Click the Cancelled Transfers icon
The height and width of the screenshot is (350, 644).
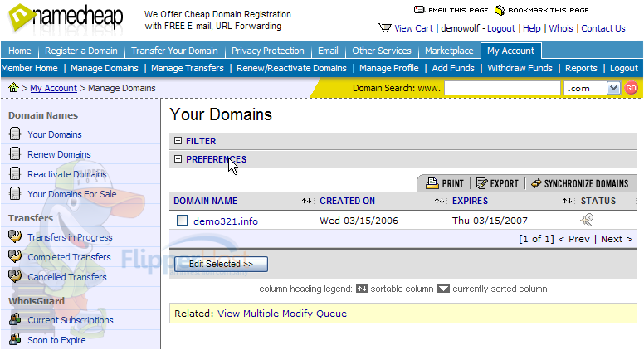(x=15, y=276)
